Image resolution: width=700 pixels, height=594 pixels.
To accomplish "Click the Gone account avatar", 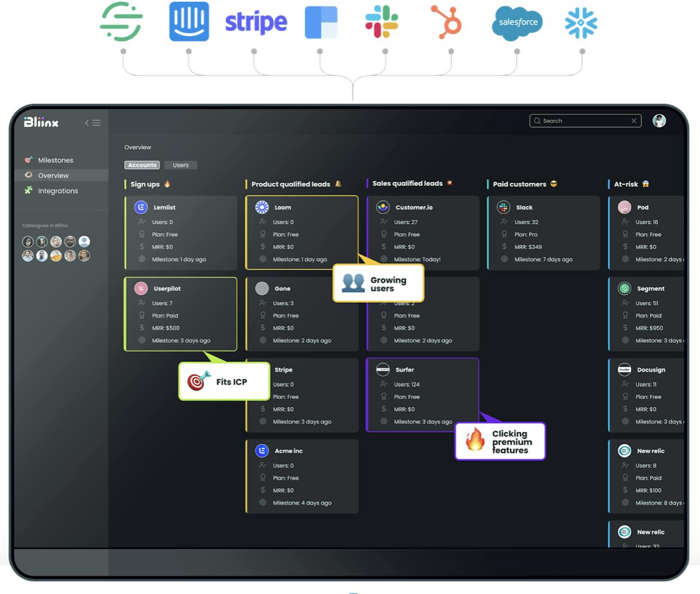I will [x=262, y=288].
